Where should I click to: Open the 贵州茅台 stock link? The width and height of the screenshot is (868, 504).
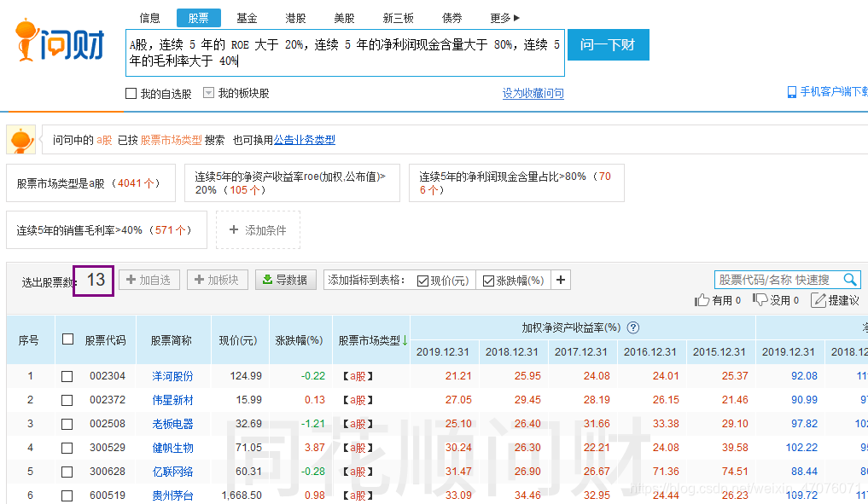tap(172, 495)
